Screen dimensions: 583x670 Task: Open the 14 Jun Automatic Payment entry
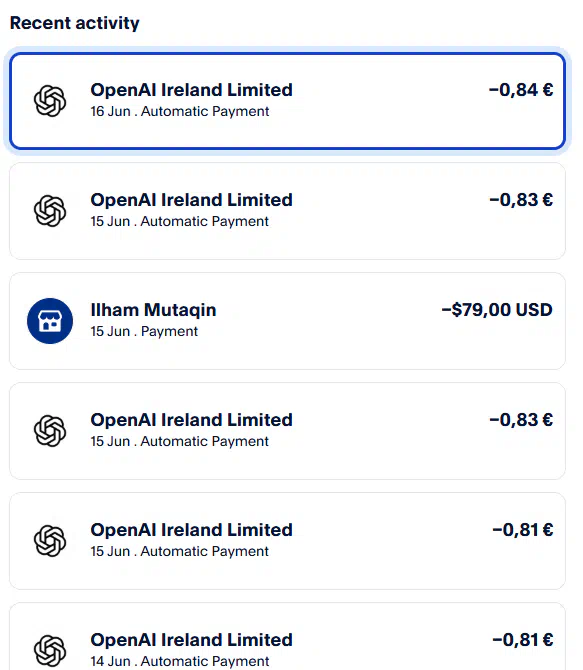tap(287, 637)
